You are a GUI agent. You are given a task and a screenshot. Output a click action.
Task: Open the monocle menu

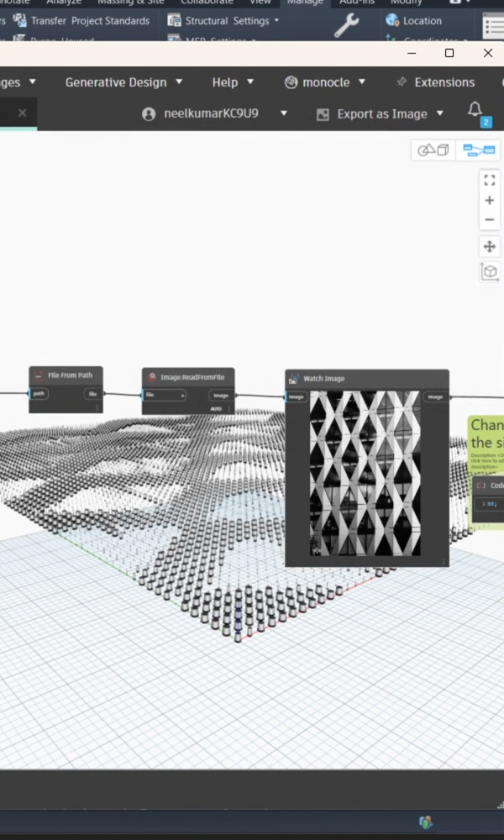click(325, 82)
